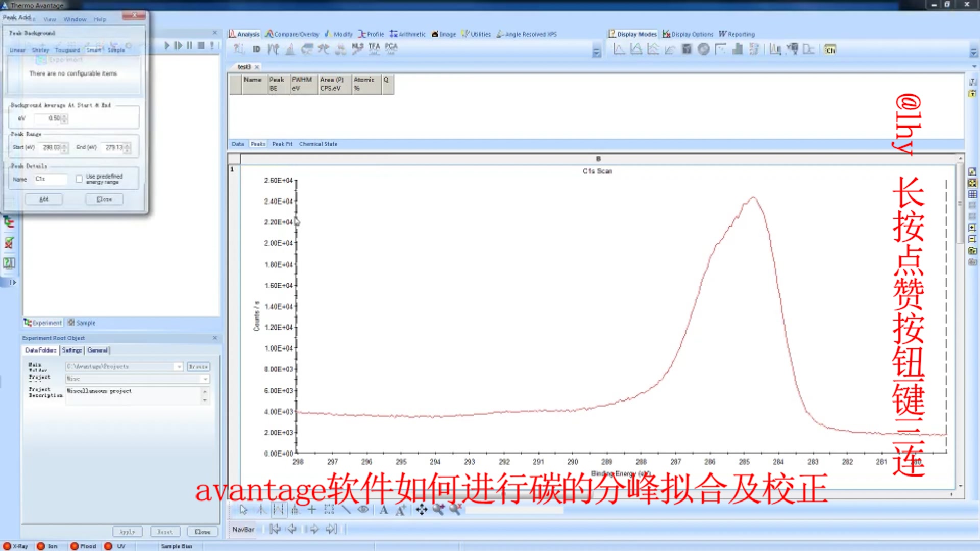Image resolution: width=980 pixels, height=551 pixels.
Task: Click Close button in experiment root panel
Action: pyautogui.click(x=202, y=532)
